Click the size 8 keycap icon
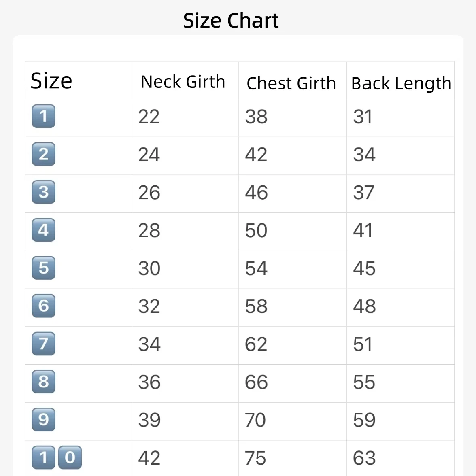The width and height of the screenshot is (476, 476). click(43, 382)
